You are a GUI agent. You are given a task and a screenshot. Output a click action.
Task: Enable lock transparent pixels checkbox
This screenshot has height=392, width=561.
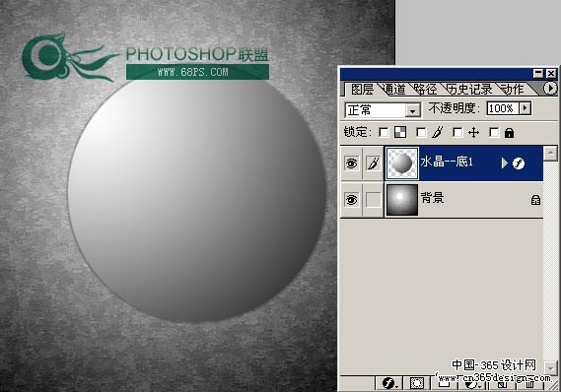(x=384, y=133)
